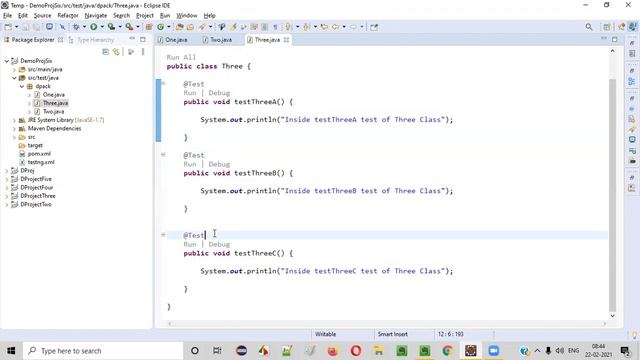Expand the src/main/java folder

(x=14, y=69)
